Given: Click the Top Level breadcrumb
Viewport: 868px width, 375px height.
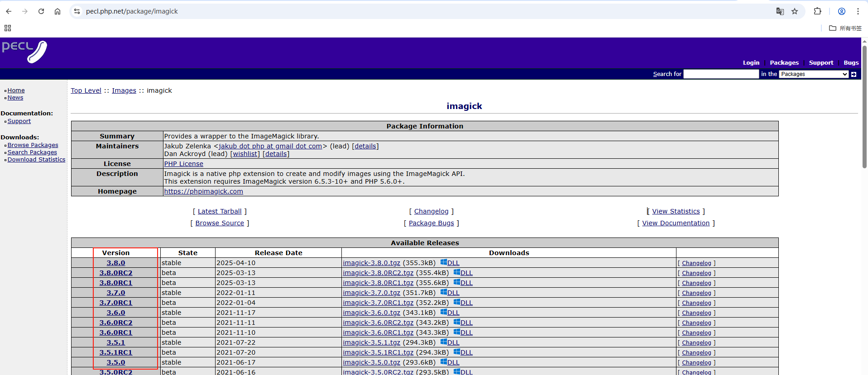Looking at the screenshot, I should pos(86,90).
